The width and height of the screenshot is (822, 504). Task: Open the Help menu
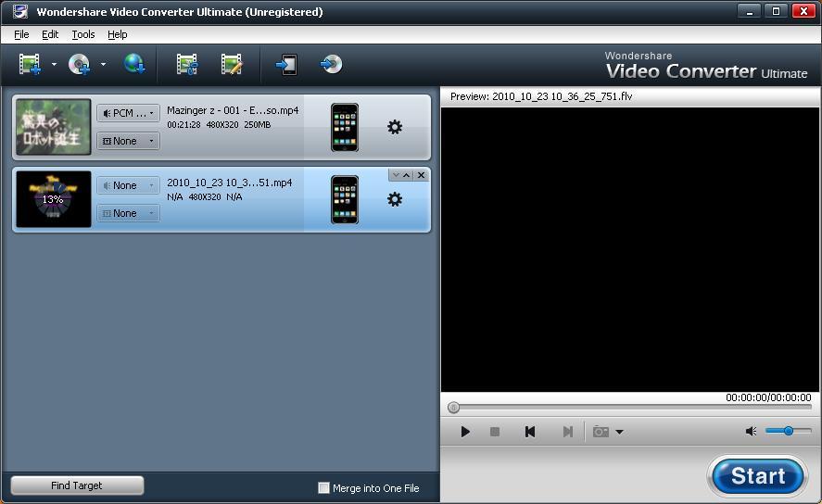click(x=118, y=34)
